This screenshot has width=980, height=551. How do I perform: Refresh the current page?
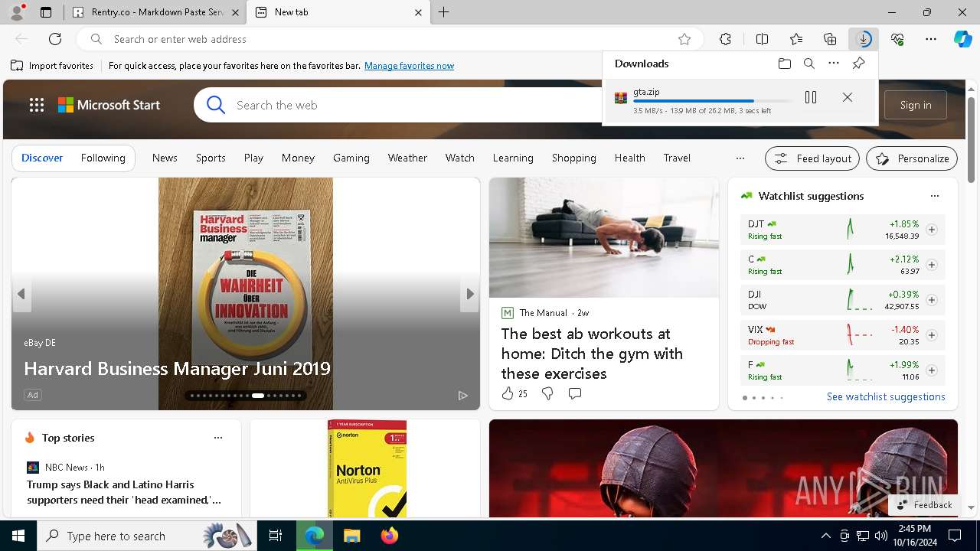(x=55, y=39)
